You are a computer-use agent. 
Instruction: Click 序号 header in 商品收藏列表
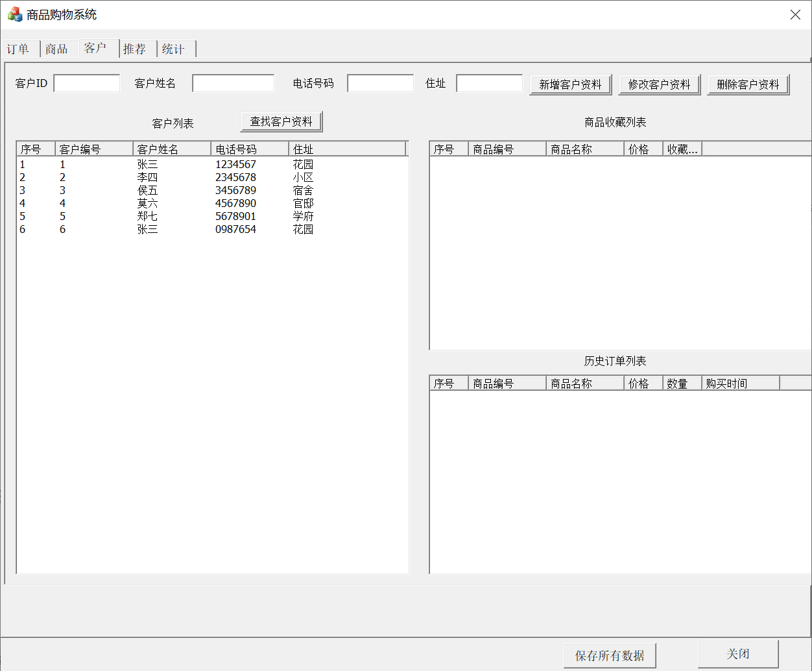[449, 149]
